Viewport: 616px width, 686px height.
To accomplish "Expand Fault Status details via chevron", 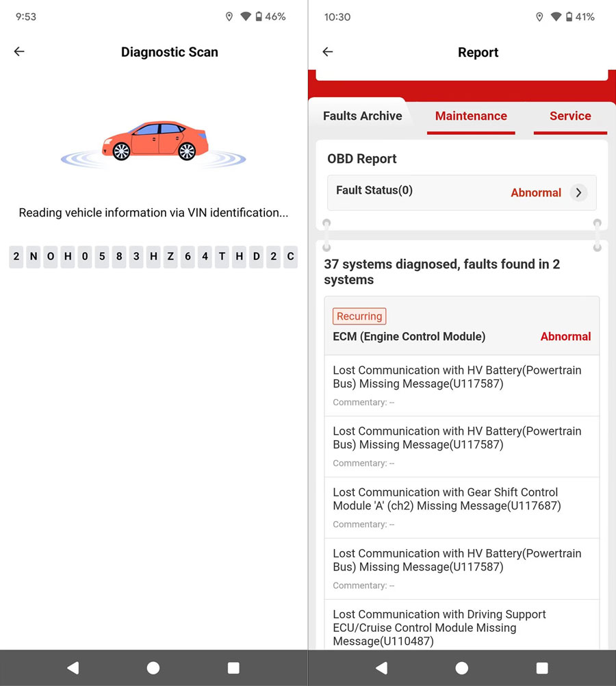I will 578,192.
